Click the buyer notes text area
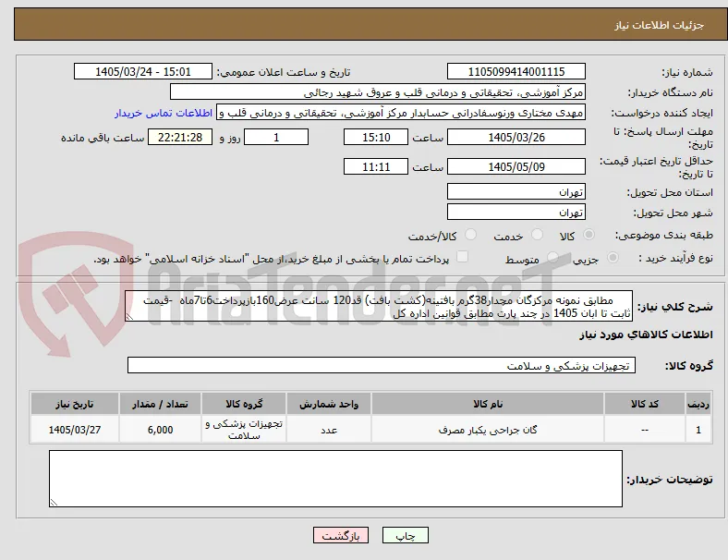 click(335, 479)
